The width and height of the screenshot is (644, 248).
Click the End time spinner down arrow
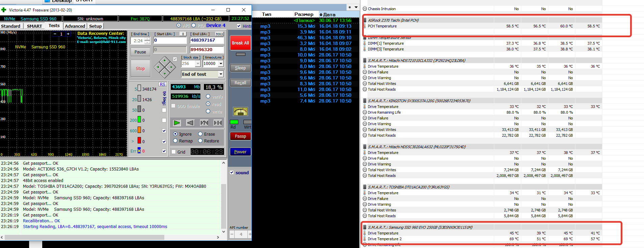147,43
